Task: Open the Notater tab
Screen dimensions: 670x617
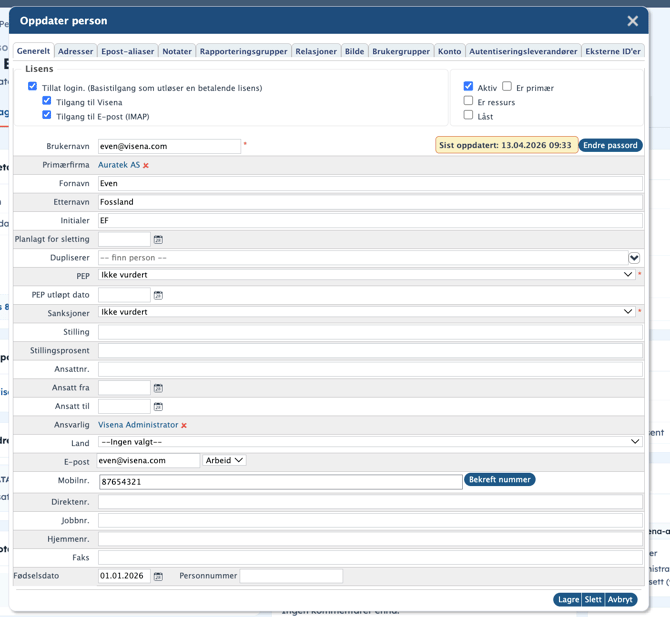Action: pos(177,51)
